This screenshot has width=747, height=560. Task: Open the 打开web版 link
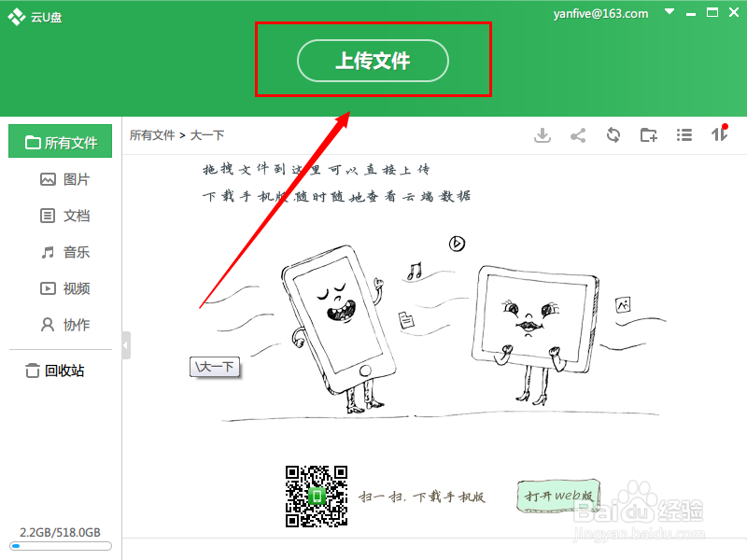557,497
